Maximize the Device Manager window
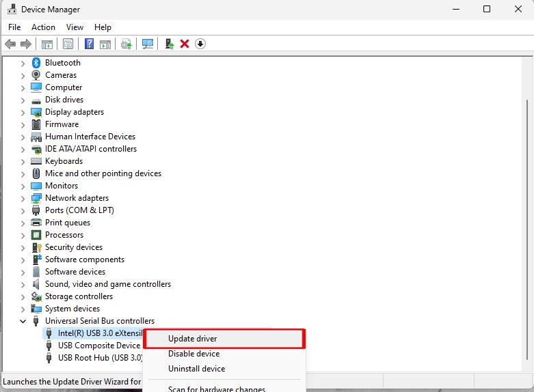The image size is (534, 392). tap(487, 9)
